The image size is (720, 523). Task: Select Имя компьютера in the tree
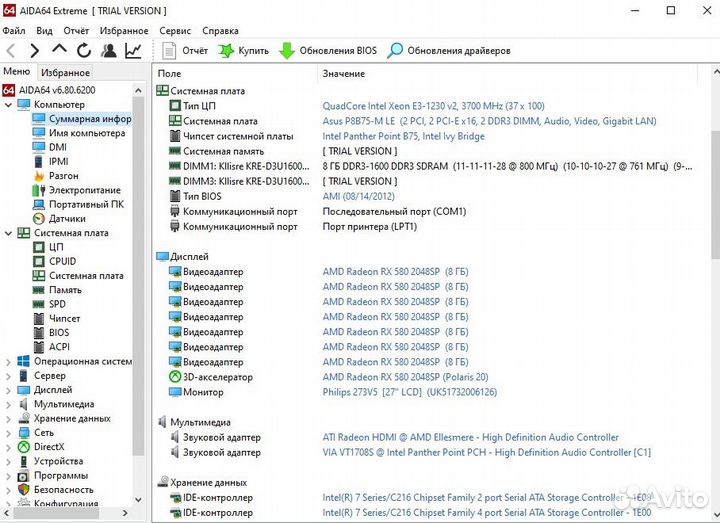pyautogui.click(x=79, y=133)
